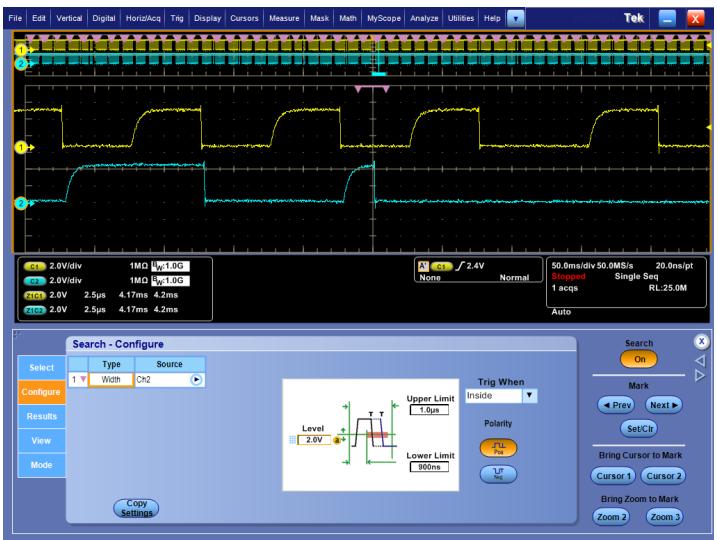Image resolution: width=717 pixels, height=540 pixels.
Task: Select negative pulse polarity
Action: click(x=498, y=474)
